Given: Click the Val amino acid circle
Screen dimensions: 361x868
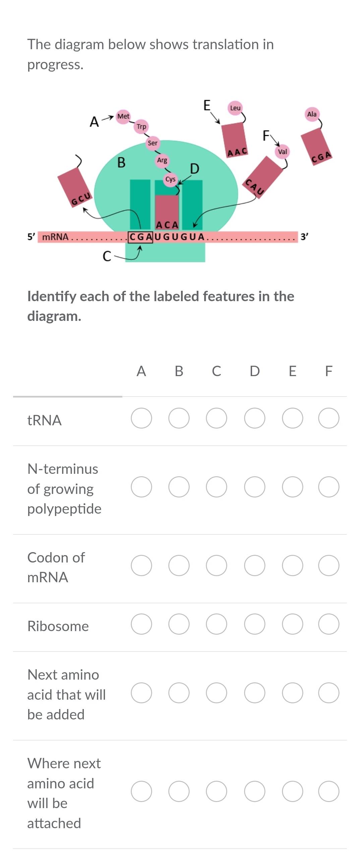Looking at the screenshot, I should [282, 152].
